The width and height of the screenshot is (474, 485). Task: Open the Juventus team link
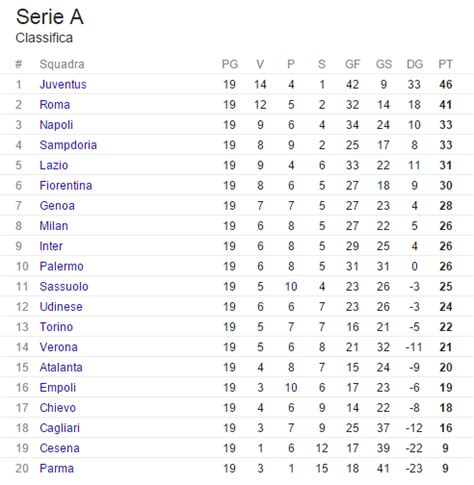(x=63, y=85)
